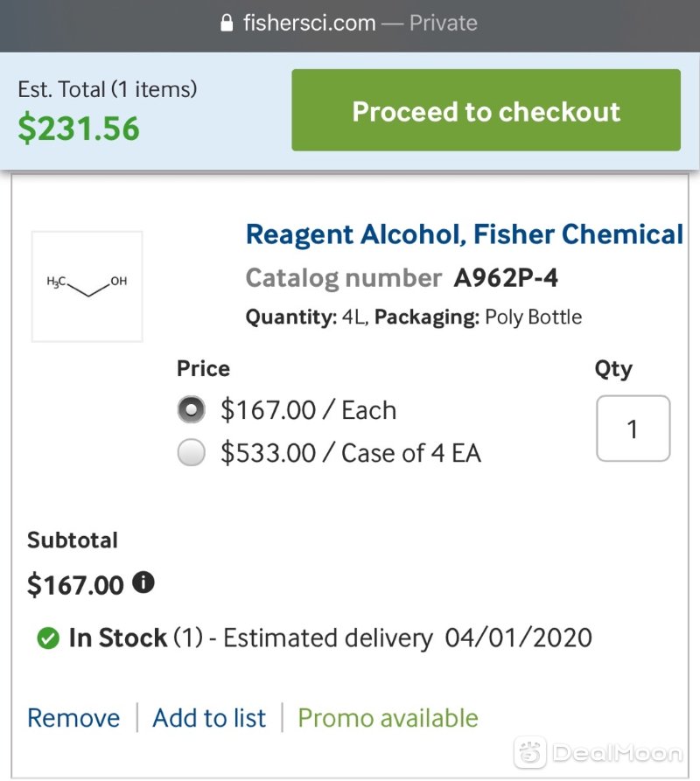Tap the Case of 4 EA label
700x781 pixels.
pyautogui.click(x=411, y=453)
